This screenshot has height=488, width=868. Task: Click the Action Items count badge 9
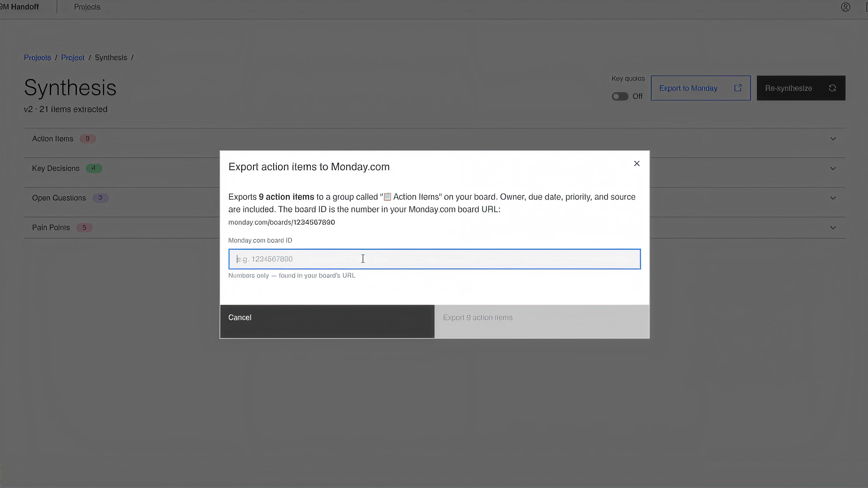(88, 139)
